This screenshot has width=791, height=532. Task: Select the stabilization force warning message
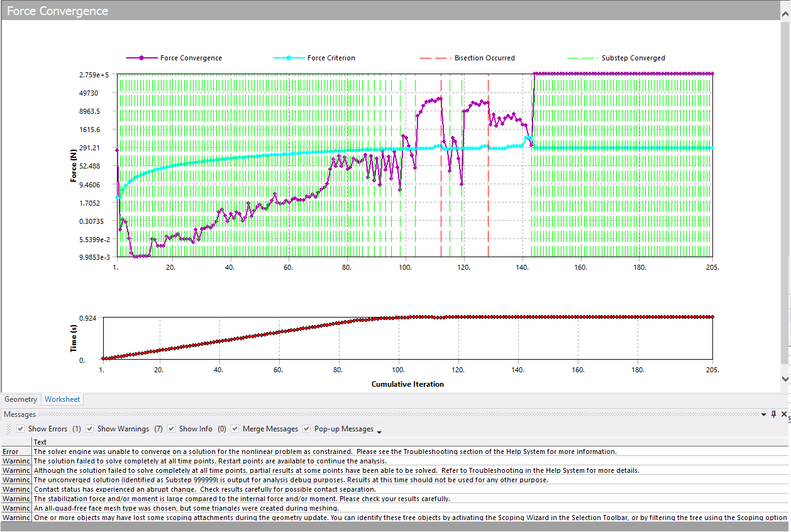click(x=241, y=499)
